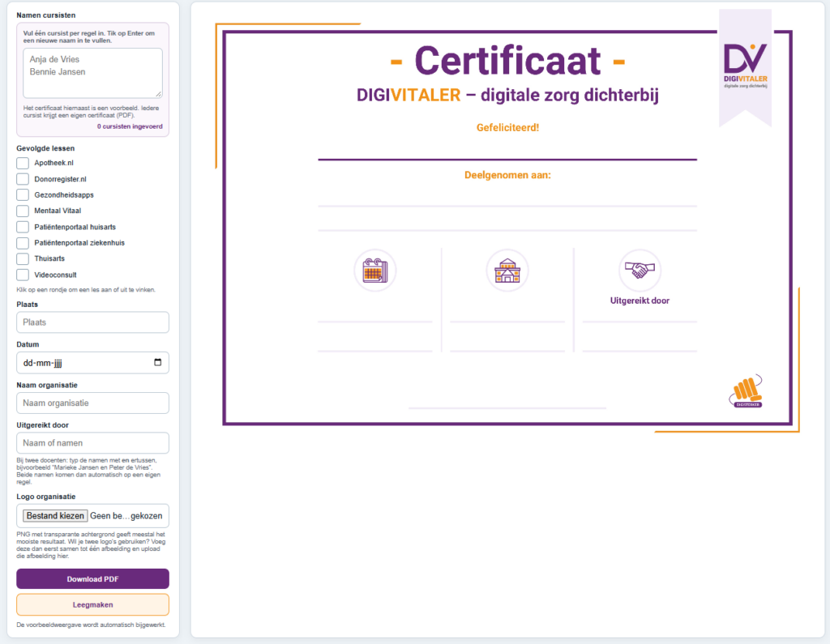Select Patiëntenportaal huisarts checkbox
Viewport: 830px width, 644px height.
(x=23, y=227)
